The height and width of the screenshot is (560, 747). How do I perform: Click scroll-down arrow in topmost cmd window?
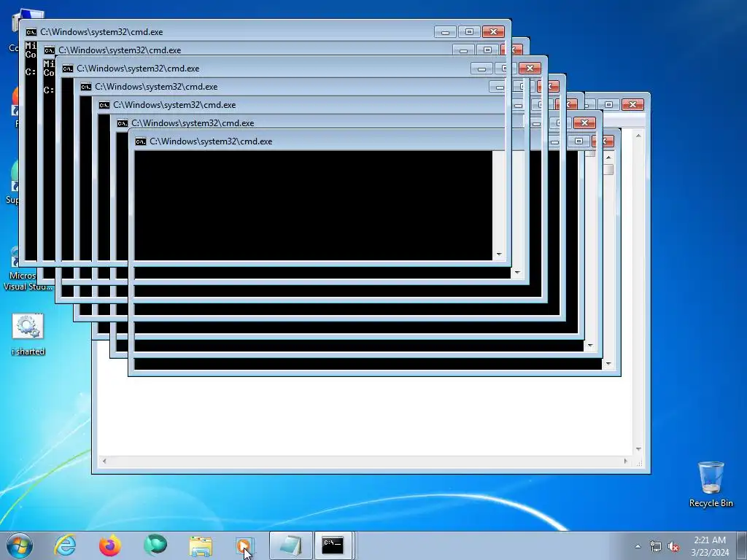[499, 254]
